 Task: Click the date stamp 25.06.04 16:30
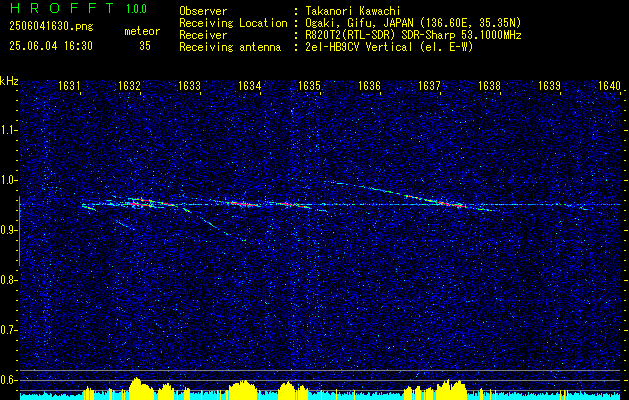point(51,46)
